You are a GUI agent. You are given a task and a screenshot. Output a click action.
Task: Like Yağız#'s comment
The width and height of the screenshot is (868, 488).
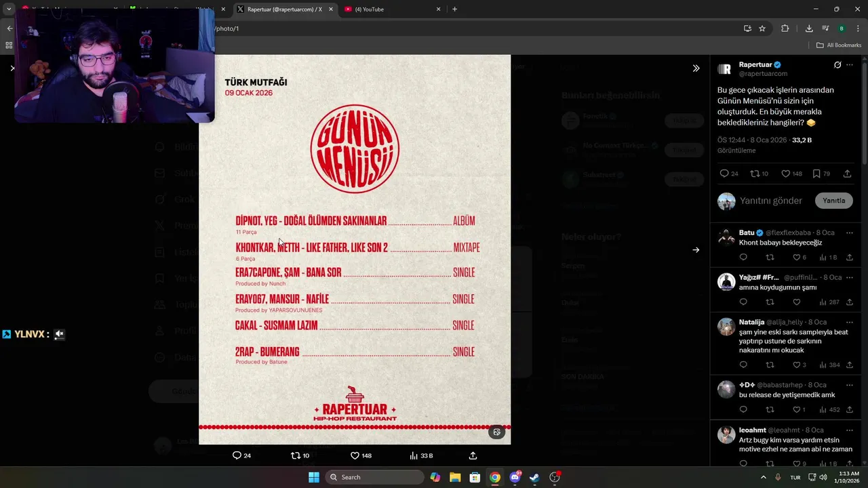pos(797,302)
